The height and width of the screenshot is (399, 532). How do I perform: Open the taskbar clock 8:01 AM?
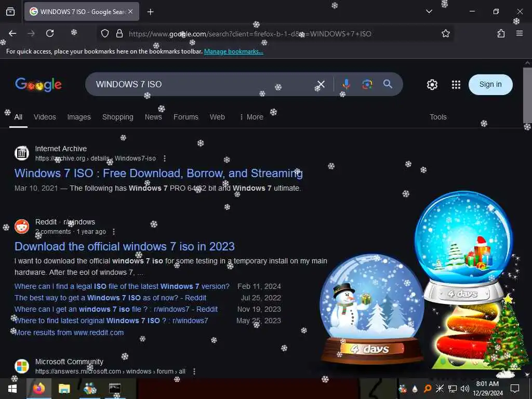(x=487, y=389)
